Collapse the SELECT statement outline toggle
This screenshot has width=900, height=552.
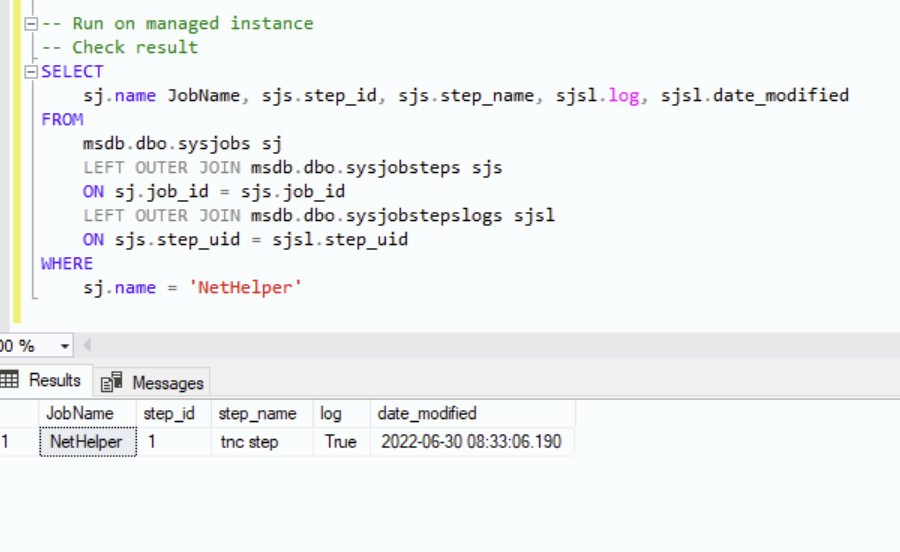tap(31, 72)
